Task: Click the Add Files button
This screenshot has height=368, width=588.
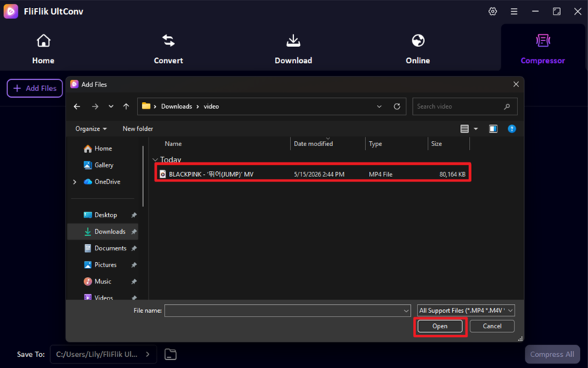Action: point(35,88)
